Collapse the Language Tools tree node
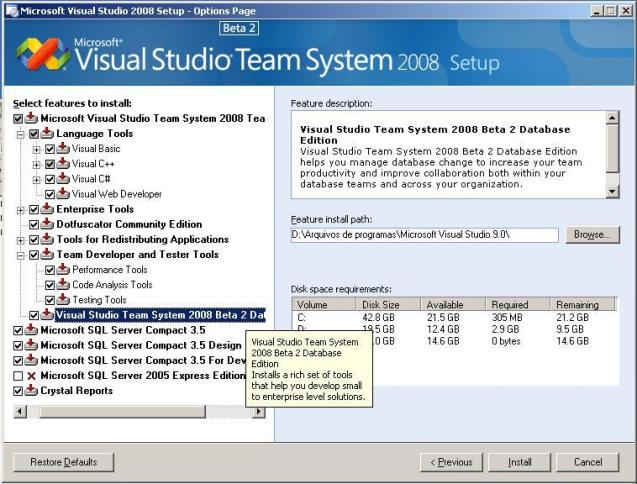Screen dimensions: 637x484 tap(21, 134)
